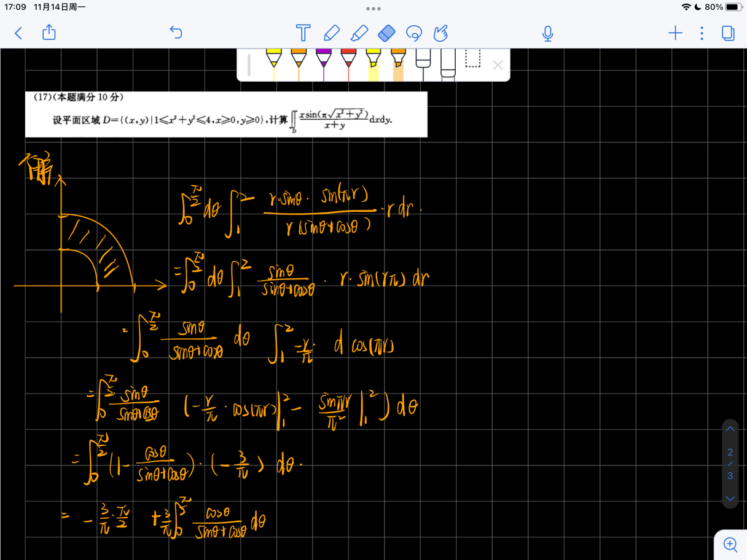
Task: Select the Lasso selection tool
Action: click(x=414, y=33)
